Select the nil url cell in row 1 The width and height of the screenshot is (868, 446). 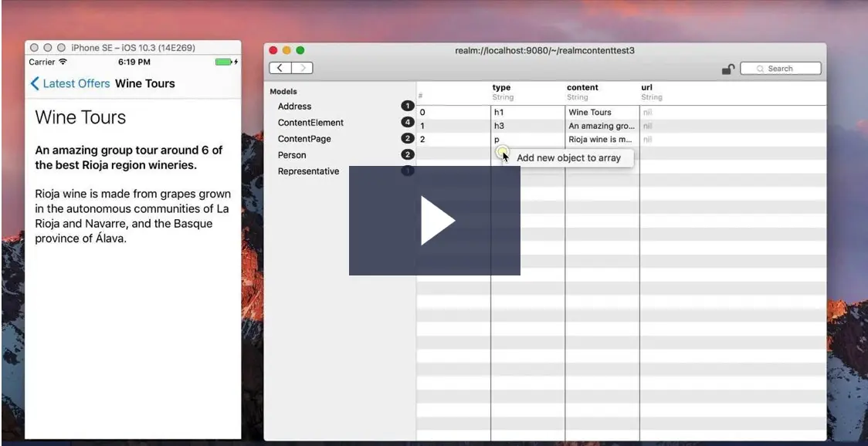647,127
